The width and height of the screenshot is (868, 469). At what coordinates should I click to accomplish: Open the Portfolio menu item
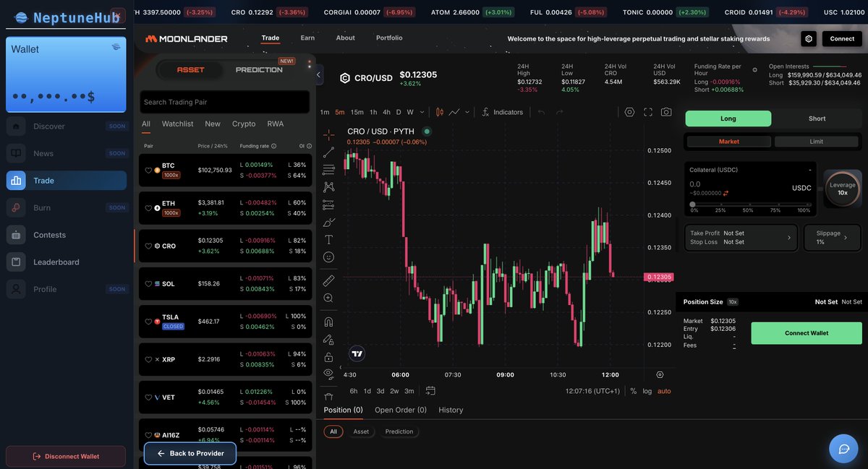pos(389,38)
